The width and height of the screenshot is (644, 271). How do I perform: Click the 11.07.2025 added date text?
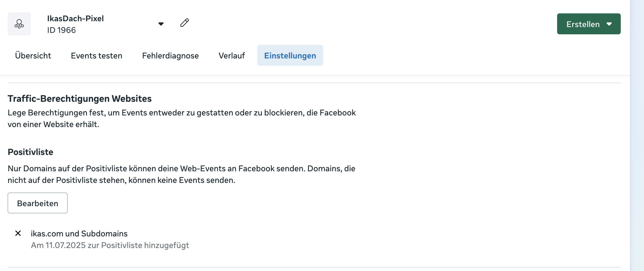(110, 245)
